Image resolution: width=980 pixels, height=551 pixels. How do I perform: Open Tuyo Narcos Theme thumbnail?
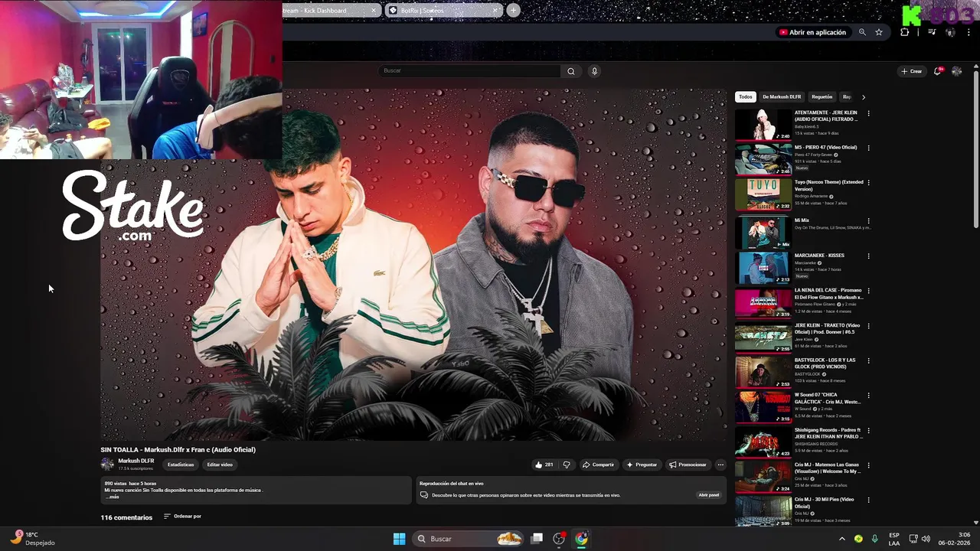(763, 194)
